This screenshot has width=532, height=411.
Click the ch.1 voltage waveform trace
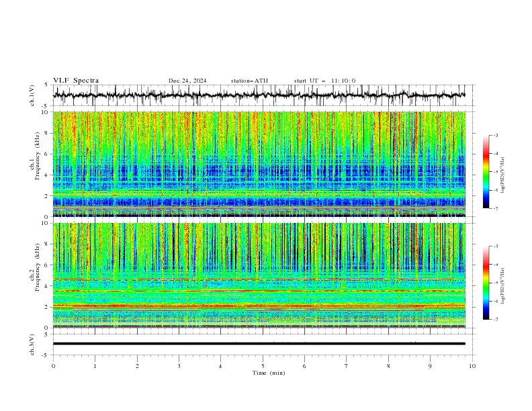coord(259,95)
